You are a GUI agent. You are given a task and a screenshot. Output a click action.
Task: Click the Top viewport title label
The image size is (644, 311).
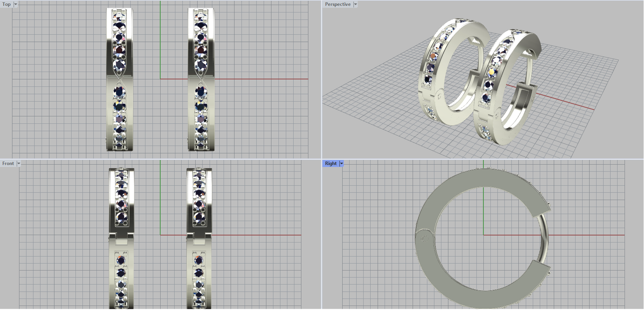click(6, 4)
